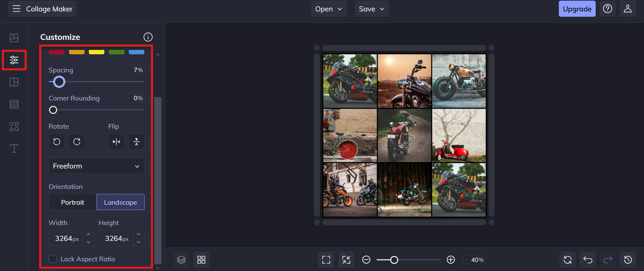Click the Spacing slider handle
The width and height of the screenshot is (644, 271).
click(x=59, y=82)
